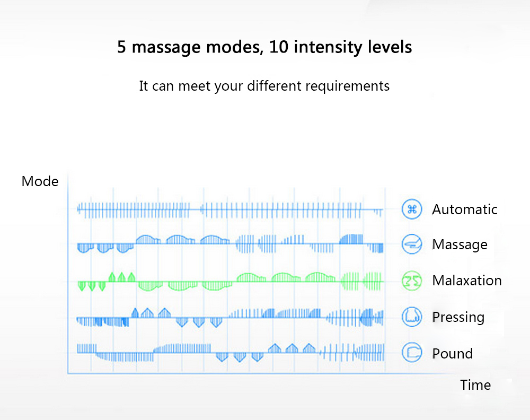Click the Automatic waveform row in chart
530x420 pixels.
pyautogui.click(x=229, y=210)
